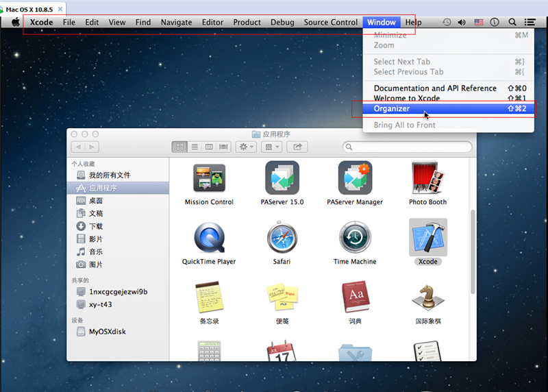Image resolution: width=548 pixels, height=392 pixels.
Task: Open the Product menu
Action: click(247, 23)
